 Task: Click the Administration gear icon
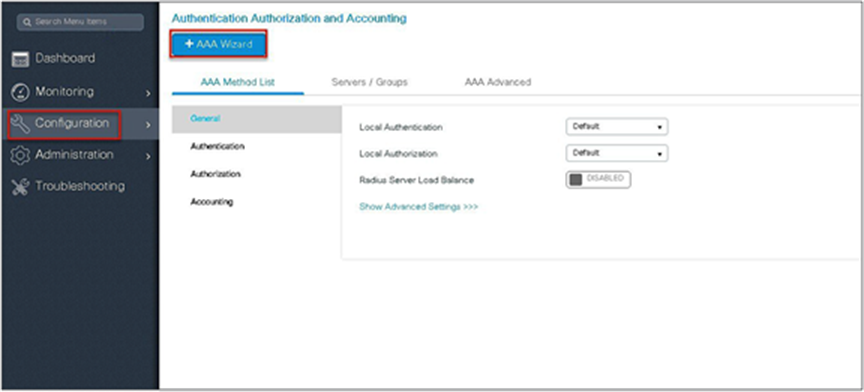point(20,155)
